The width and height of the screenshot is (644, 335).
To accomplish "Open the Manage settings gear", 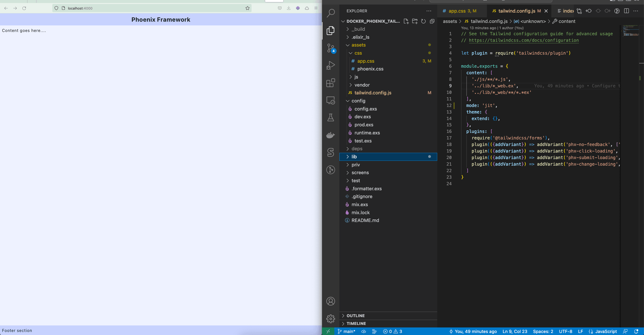I will point(330,319).
